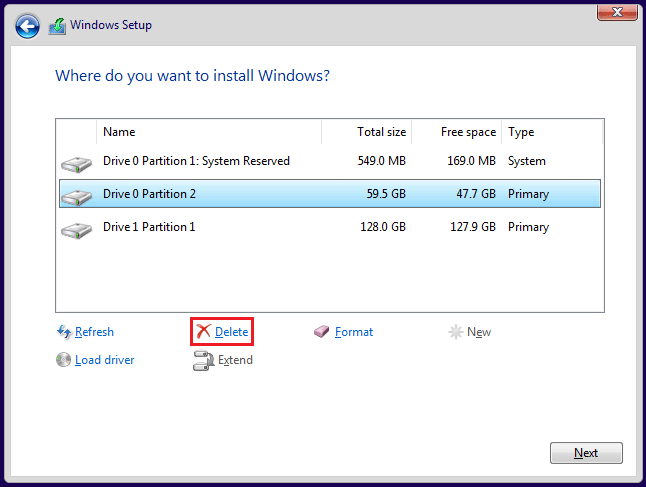The width and height of the screenshot is (646, 487).
Task: Sort by the Type column header
Action: click(x=552, y=132)
